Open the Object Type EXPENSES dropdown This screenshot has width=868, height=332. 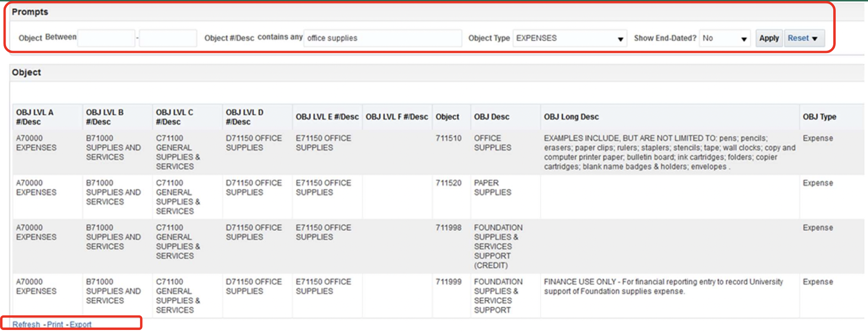point(570,38)
